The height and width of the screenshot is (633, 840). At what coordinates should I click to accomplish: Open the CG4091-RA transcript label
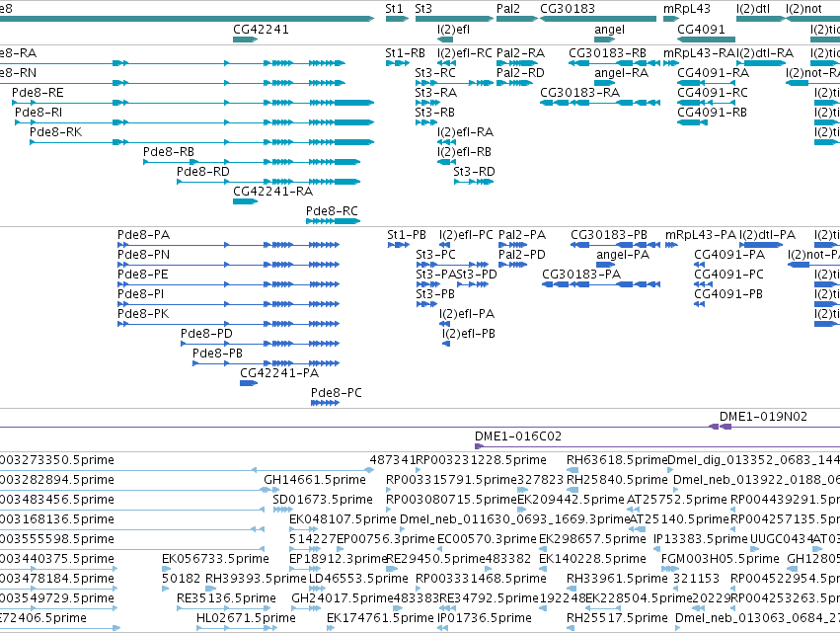coord(713,73)
